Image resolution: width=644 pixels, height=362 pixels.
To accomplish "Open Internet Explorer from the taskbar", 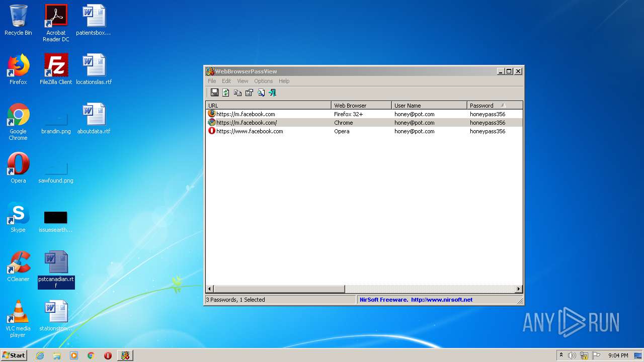I will [x=40, y=355].
